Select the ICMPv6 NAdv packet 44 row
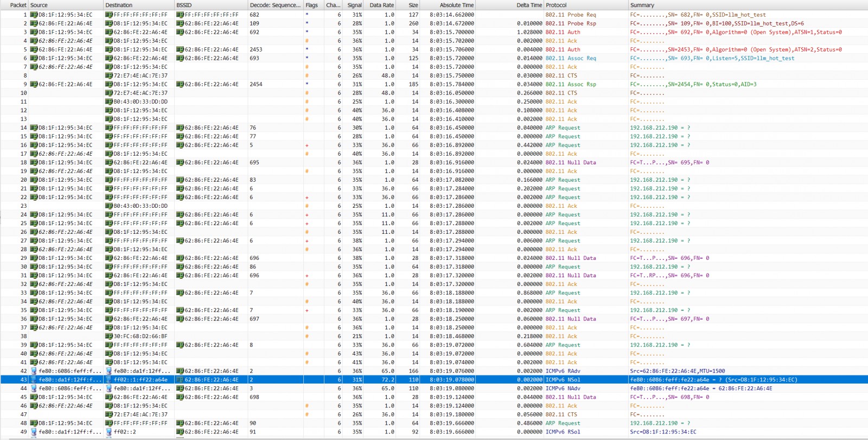 click(x=434, y=388)
